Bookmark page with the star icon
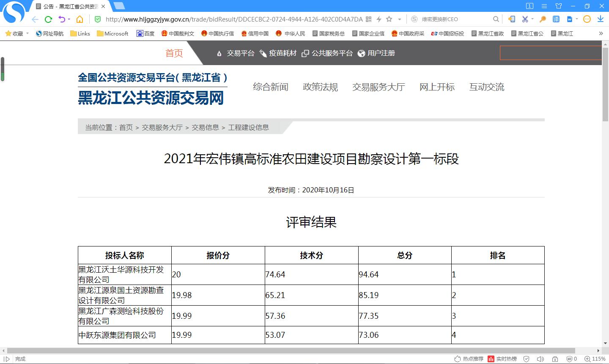 click(x=389, y=19)
